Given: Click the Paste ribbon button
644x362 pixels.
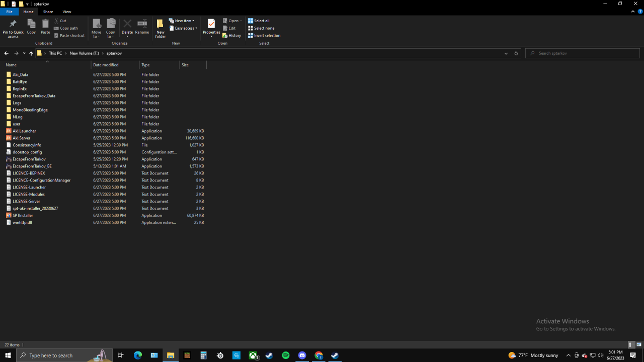Looking at the screenshot, I should pyautogui.click(x=45, y=27).
